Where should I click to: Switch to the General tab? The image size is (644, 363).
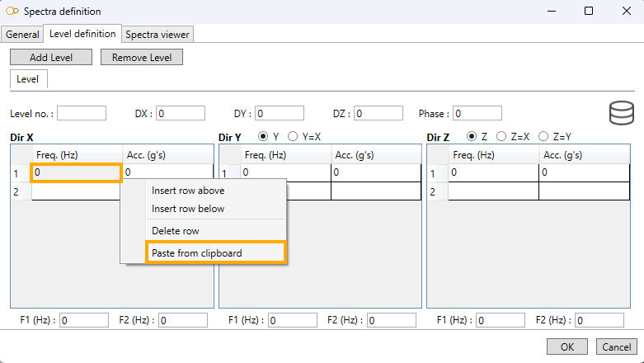click(22, 34)
